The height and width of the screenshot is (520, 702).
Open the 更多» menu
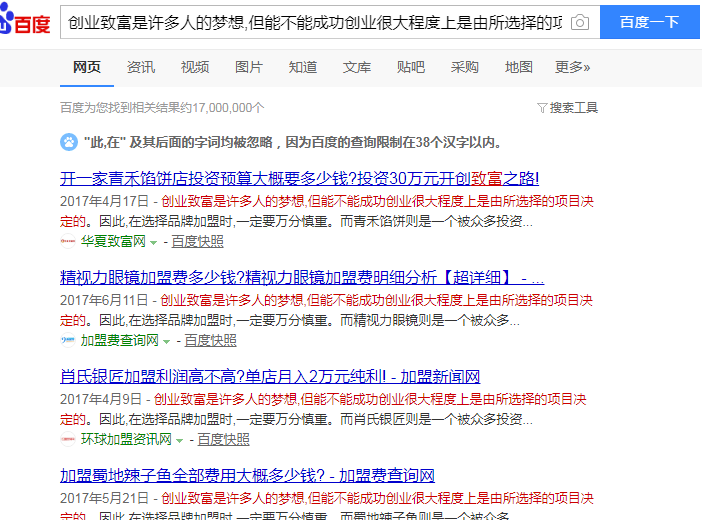coord(573,67)
